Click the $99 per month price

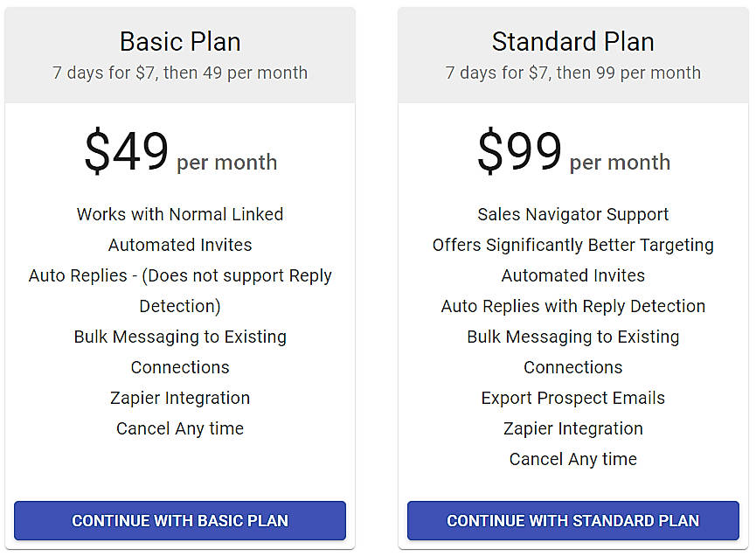[572, 153]
